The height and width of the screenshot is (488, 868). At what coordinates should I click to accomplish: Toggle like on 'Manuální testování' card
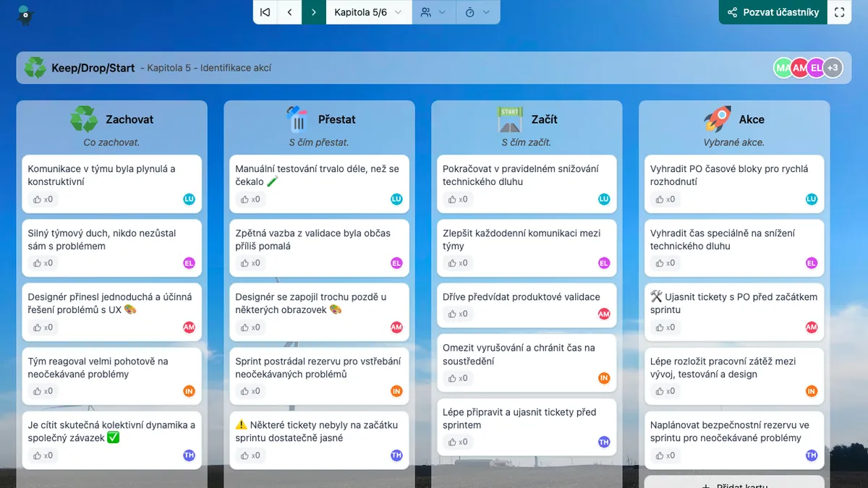tap(250, 200)
